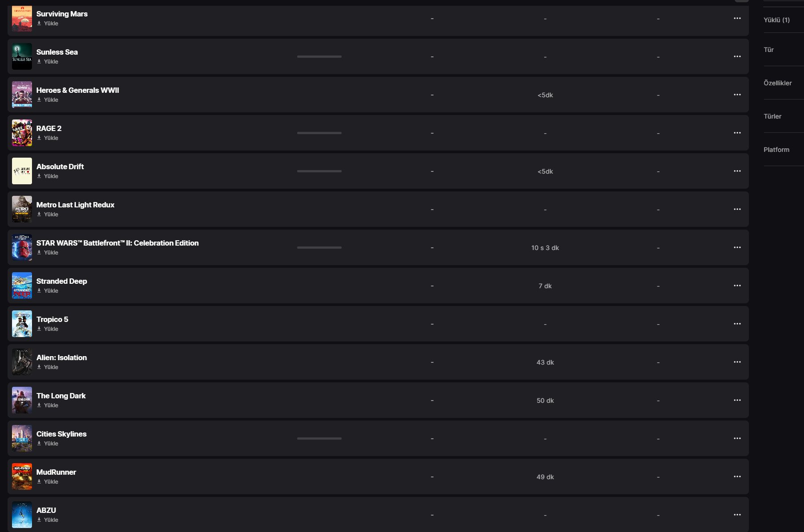Expand the Platform filter section
The image size is (804, 532).
(776, 150)
